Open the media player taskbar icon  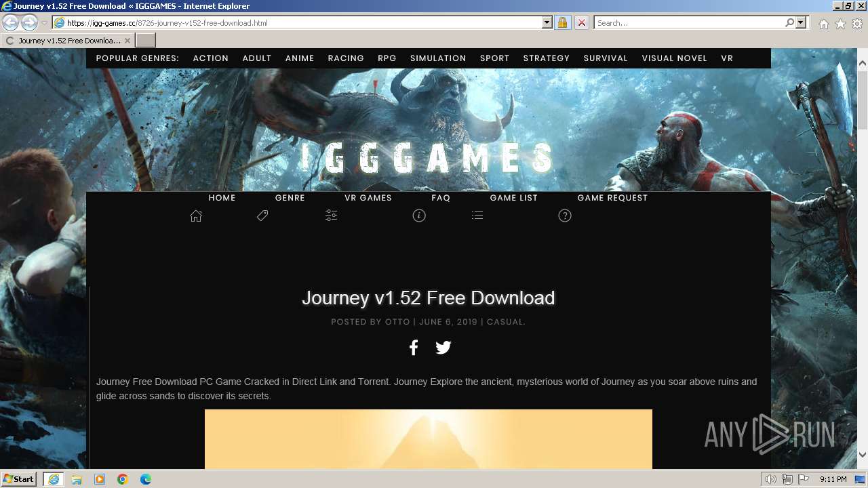(100, 479)
